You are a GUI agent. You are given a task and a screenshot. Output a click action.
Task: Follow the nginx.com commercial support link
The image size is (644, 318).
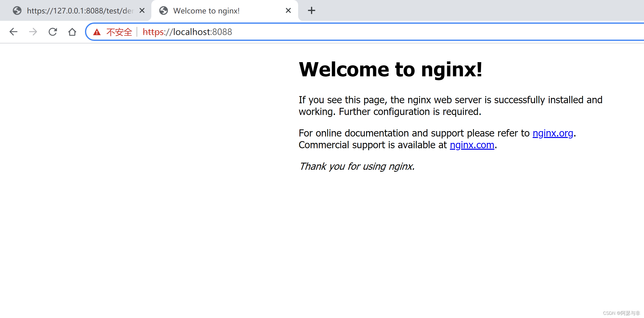tap(472, 145)
